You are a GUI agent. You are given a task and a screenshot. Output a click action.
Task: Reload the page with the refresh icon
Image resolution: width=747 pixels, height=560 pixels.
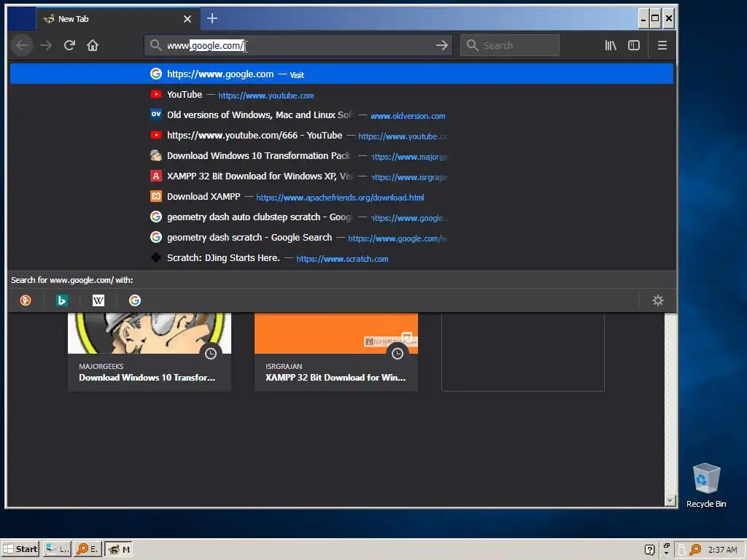(69, 45)
